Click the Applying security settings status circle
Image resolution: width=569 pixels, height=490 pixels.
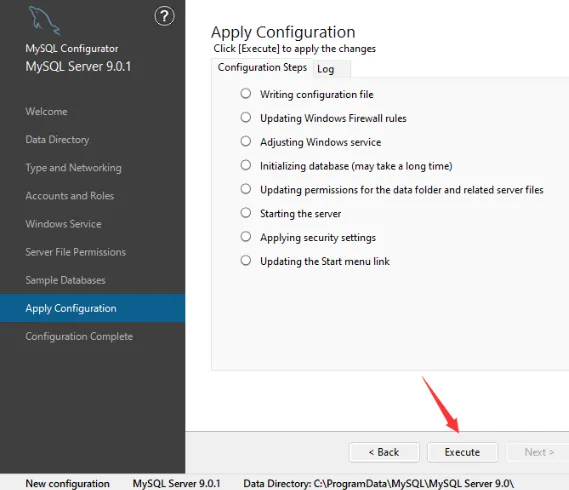(x=246, y=237)
